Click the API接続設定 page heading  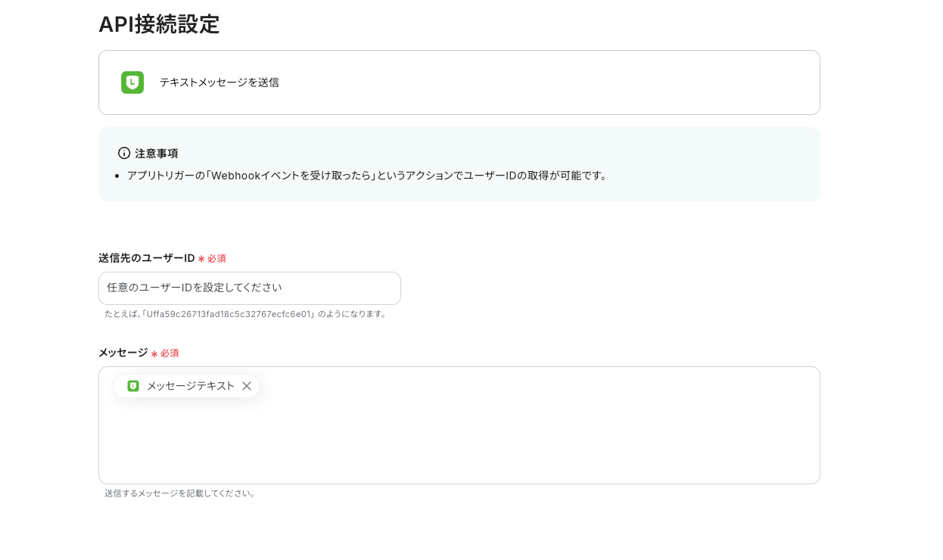point(159,25)
